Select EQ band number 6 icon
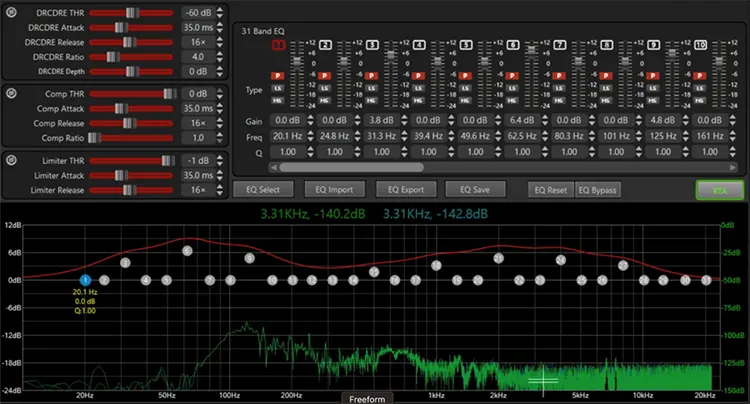 point(513,45)
